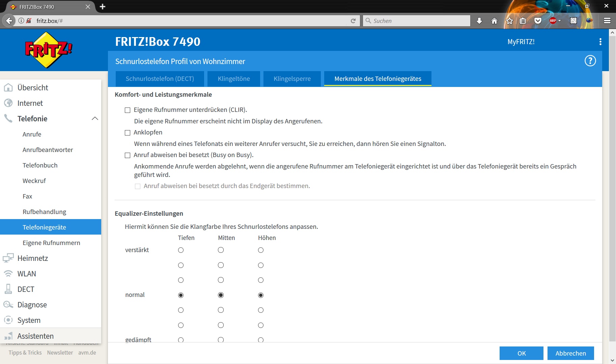
Task: Enable Anruf abweisen bei besetzt checkbox
Action: point(128,155)
